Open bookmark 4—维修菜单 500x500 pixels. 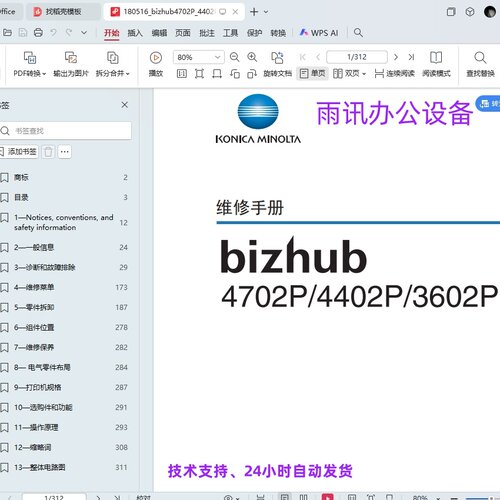[x=64, y=287]
